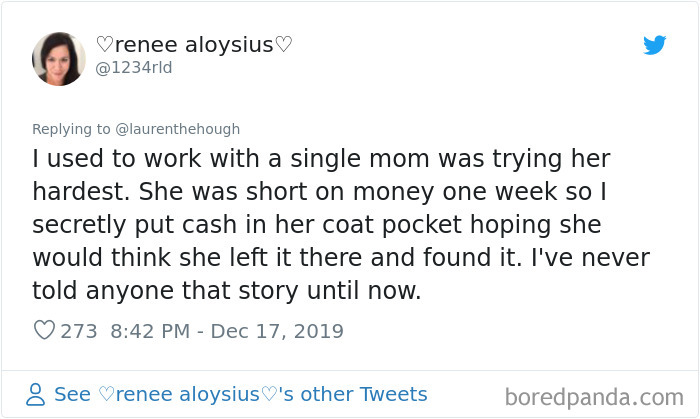This screenshot has width=700, height=419.
Task: Click the Twitter bird logo
Action: click(655, 45)
